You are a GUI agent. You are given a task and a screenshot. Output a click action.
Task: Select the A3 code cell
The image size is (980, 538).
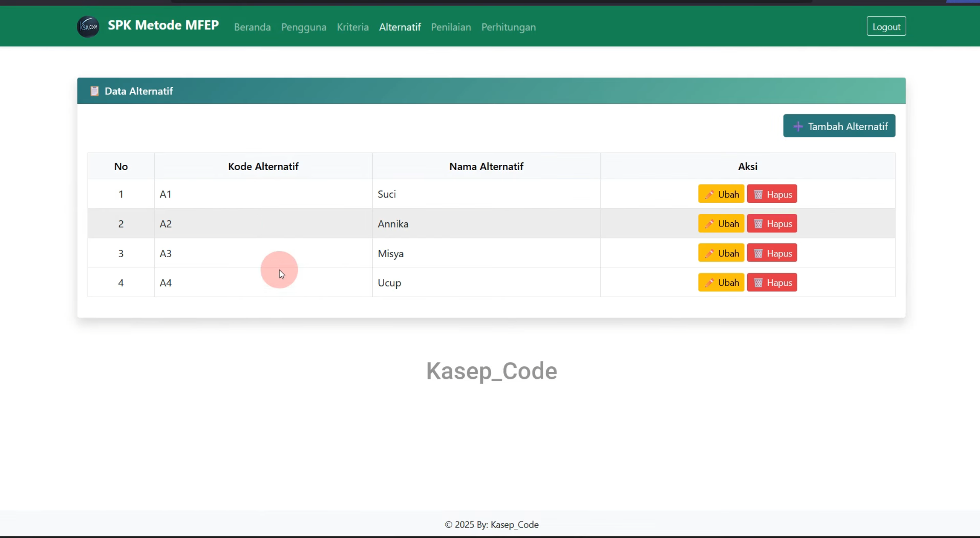(x=263, y=253)
